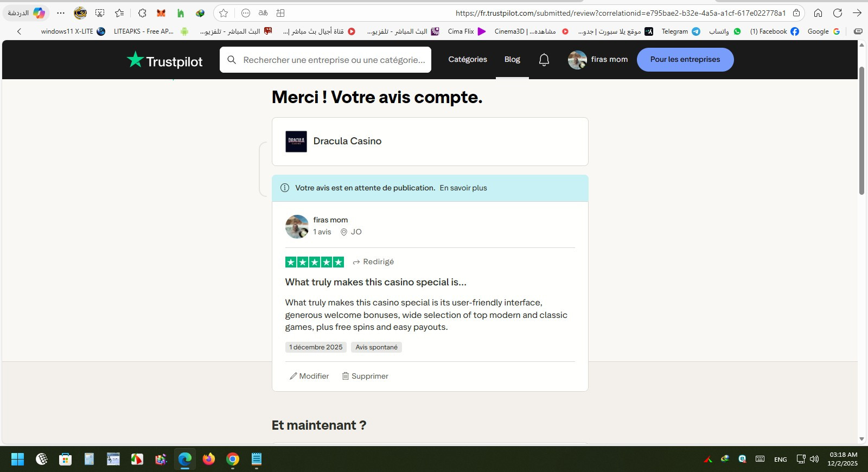Switch to Firefox in taskbar

pyautogui.click(x=208, y=459)
